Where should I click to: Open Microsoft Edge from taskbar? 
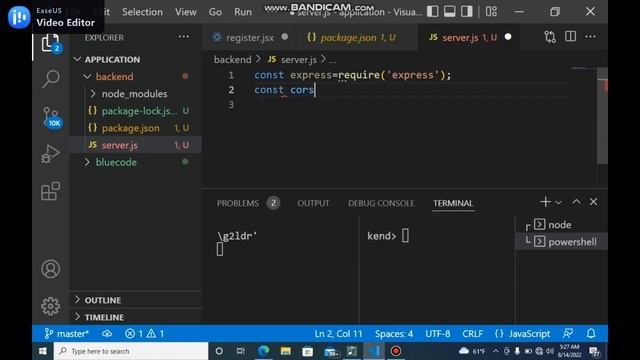tap(264, 351)
